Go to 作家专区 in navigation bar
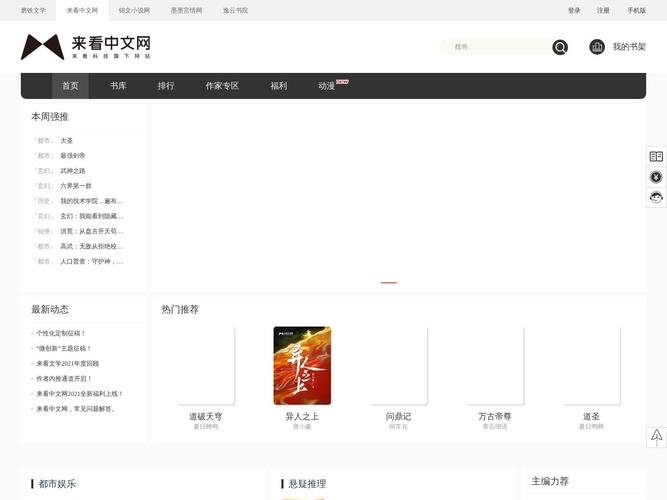Screen dimensions: 667x500 (x=222, y=86)
